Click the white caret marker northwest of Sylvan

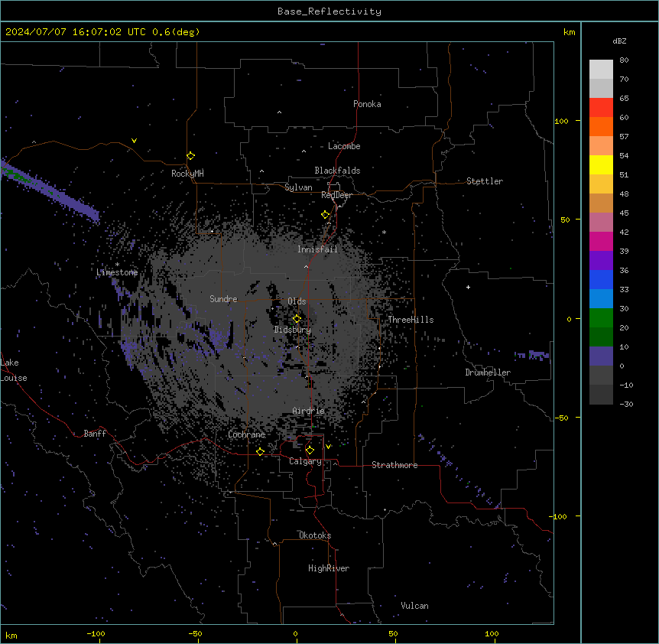point(261,171)
